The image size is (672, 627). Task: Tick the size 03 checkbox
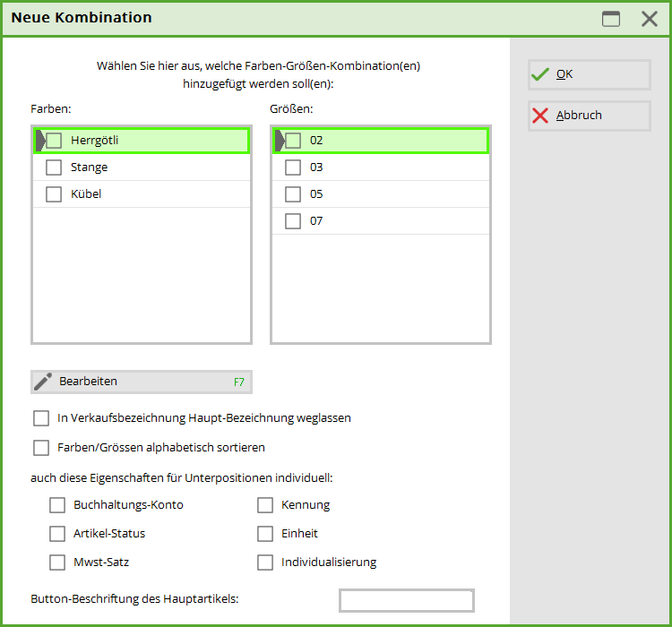293,167
